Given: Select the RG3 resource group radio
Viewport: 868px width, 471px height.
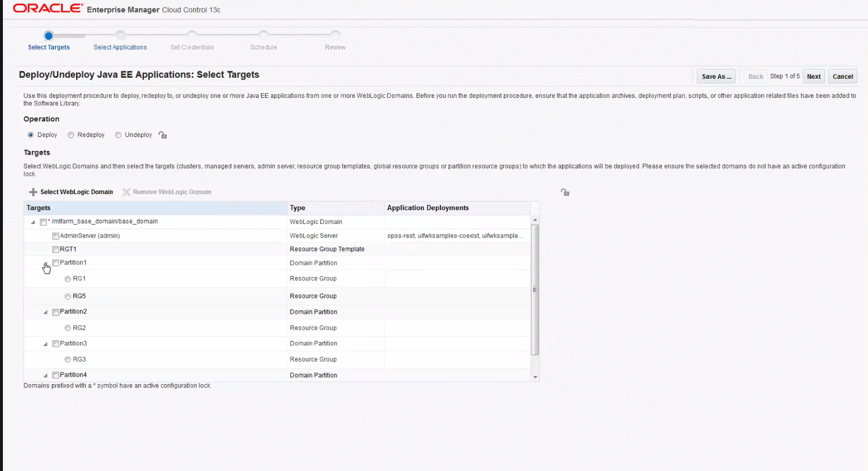Looking at the screenshot, I should click(68, 360).
